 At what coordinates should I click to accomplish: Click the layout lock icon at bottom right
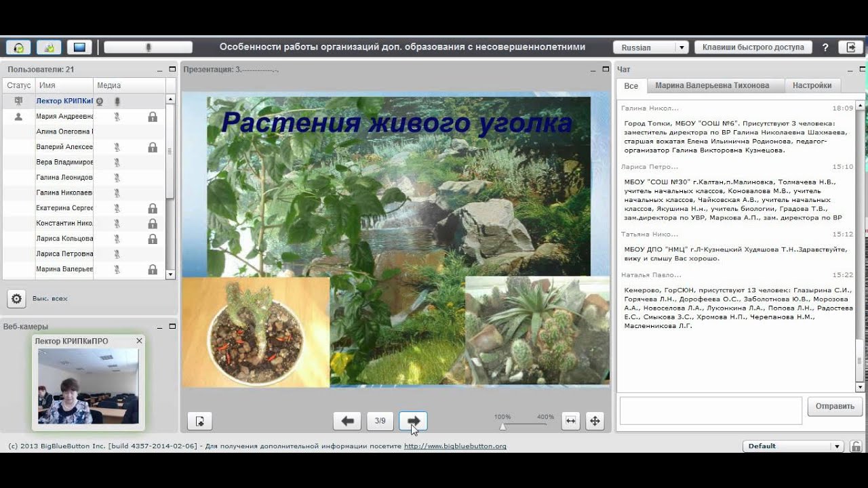[856, 446]
